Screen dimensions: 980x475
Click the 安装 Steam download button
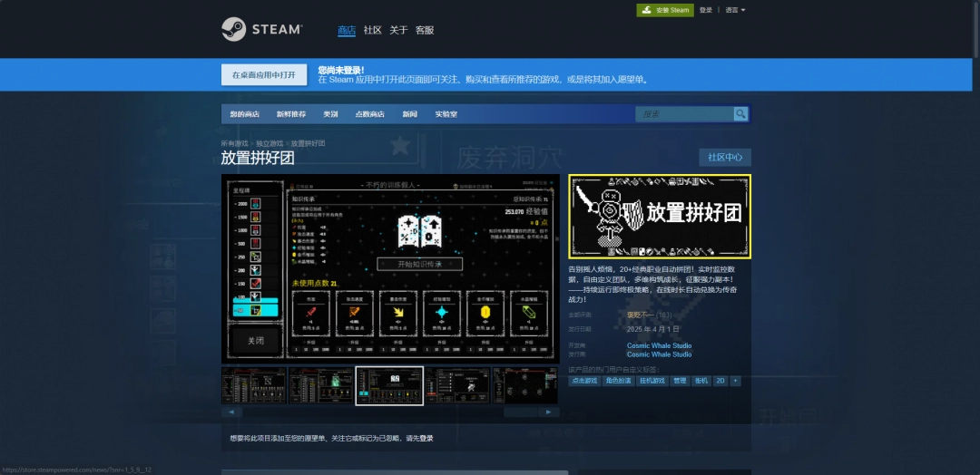[664, 10]
